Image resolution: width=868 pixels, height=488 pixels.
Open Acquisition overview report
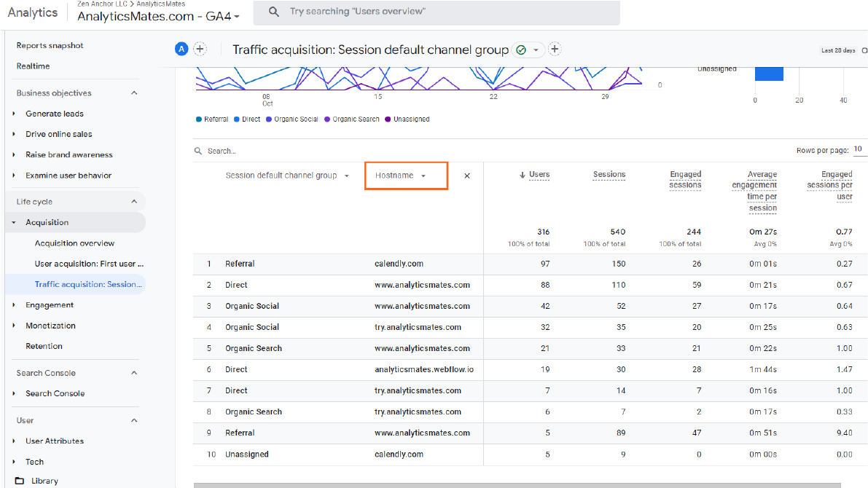click(x=74, y=243)
